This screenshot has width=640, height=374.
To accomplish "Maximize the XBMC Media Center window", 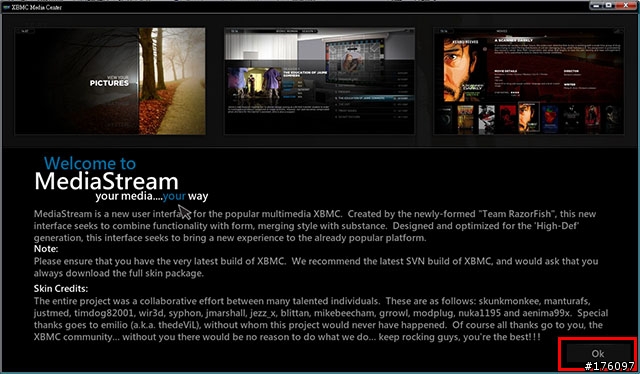I will pos(609,5).
